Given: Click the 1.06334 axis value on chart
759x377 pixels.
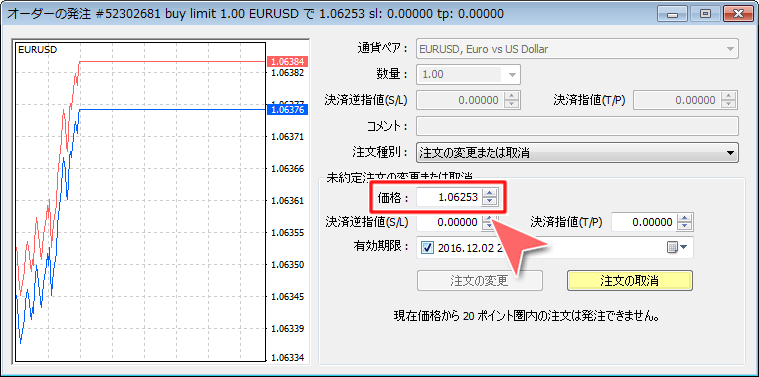Looking at the screenshot, I should [x=288, y=358].
